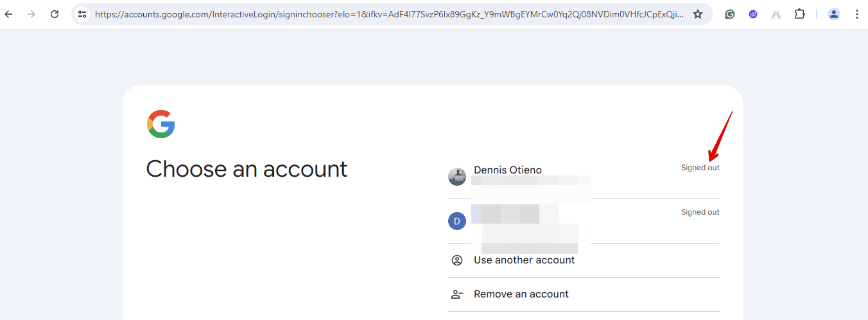Viewport: 868px width, 320px height.
Task: Click Signed out beside Dennis Otieno
Action: click(700, 168)
